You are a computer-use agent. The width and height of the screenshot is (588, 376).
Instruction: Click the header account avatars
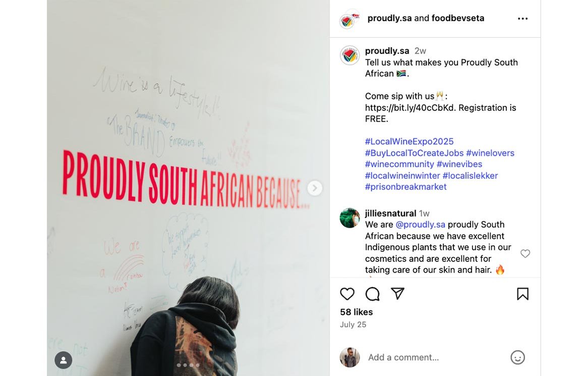tap(349, 19)
